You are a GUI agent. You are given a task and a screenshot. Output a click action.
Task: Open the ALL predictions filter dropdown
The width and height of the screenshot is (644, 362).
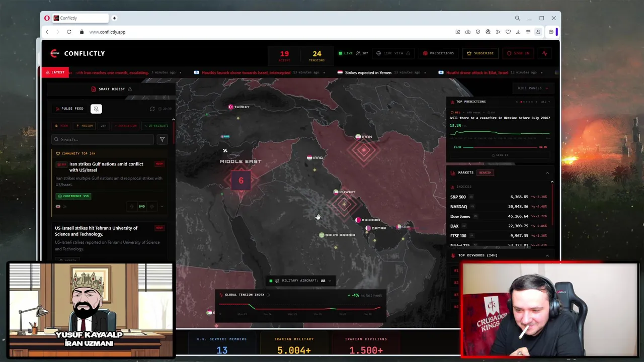(x=545, y=102)
